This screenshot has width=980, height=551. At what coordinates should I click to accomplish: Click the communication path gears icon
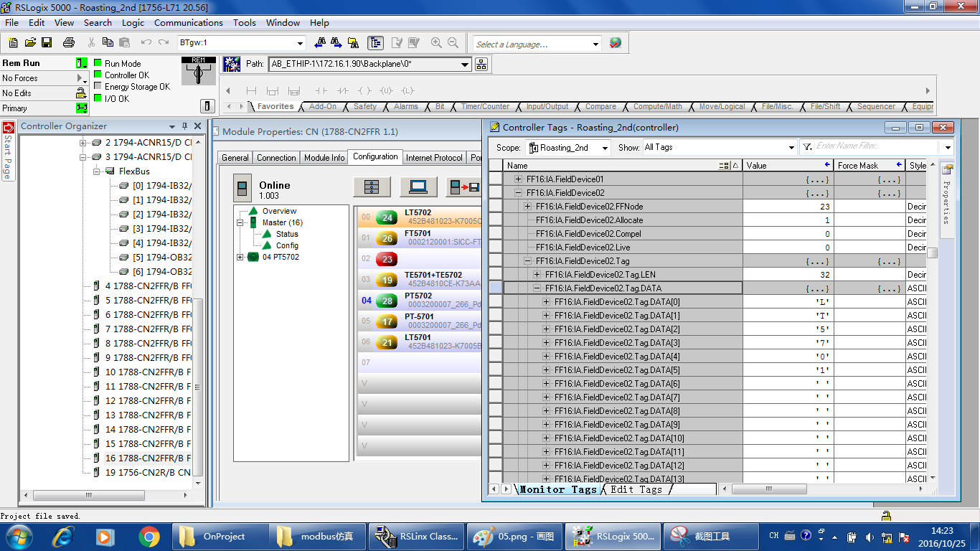(231, 65)
